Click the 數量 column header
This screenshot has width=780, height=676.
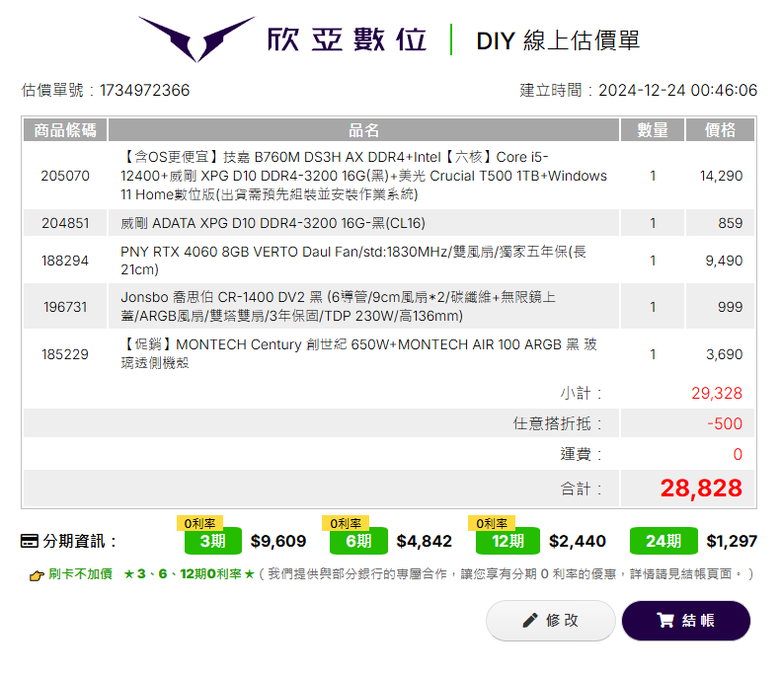coord(653,130)
